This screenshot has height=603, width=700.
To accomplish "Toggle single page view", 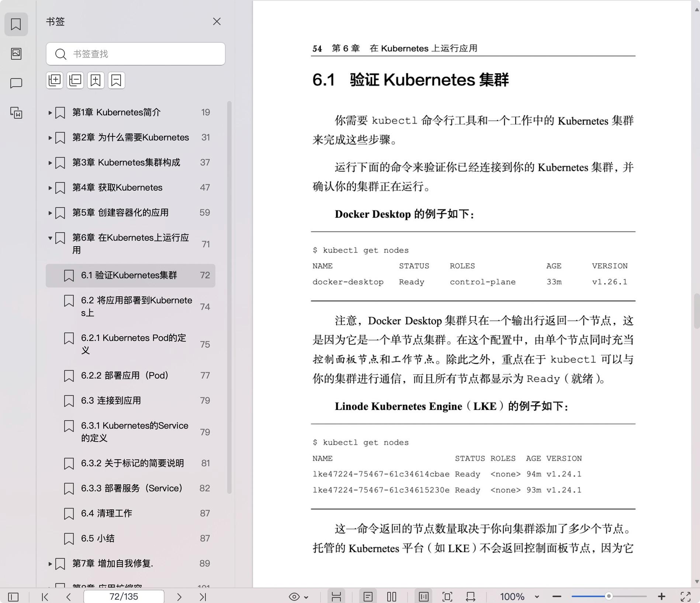I will click(x=368, y=597).
